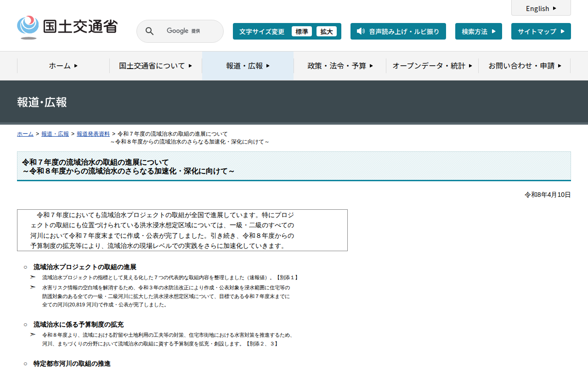The image size is (588, 368).
Task: Click the search magnifier icon
Action: pyautogui.click(x=149, y=31)
